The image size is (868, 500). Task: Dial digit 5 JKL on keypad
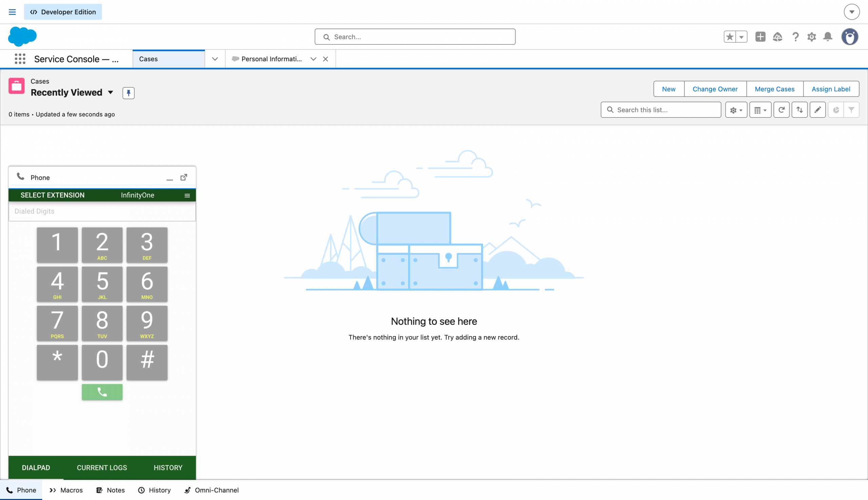(102, 284)
